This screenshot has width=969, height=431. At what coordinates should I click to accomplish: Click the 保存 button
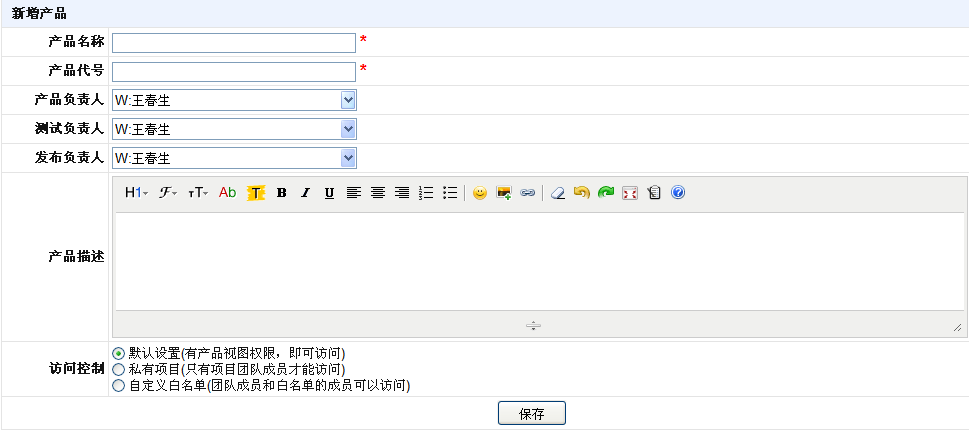coord(531,414)
